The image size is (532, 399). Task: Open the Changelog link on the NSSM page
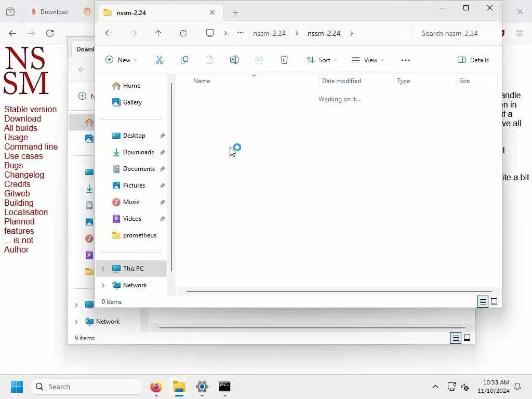tap(24, 175)
